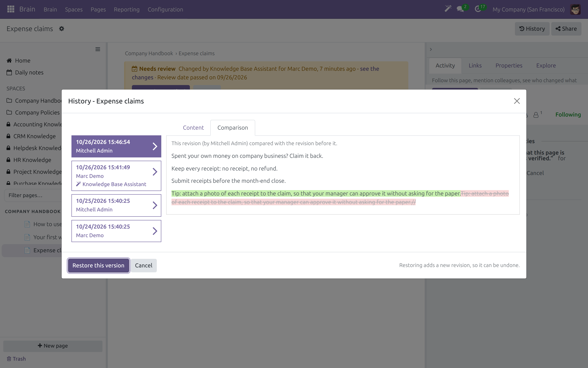Open the HR Knowledge space
The width and height of the screenshot is (588, 368).
click(x=32, y=160)
